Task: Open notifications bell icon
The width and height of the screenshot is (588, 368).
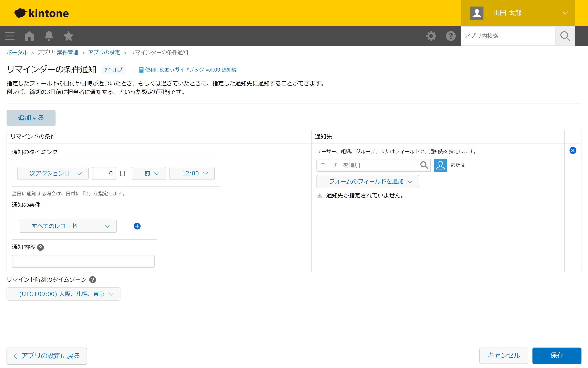Action: point(49,36)
